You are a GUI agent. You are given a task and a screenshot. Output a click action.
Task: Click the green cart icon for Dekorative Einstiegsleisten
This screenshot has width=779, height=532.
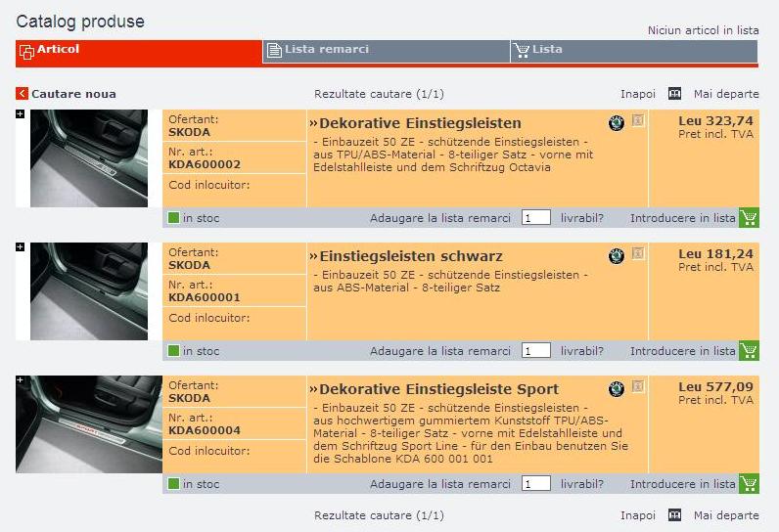pyautogui.click(x=749, y=218)
